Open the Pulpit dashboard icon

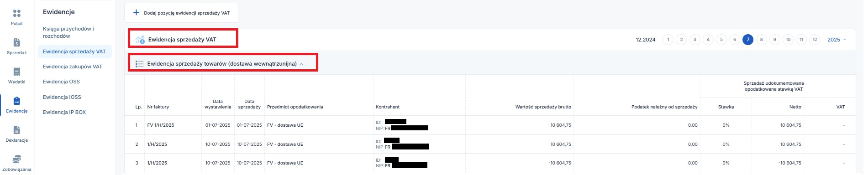(17, 14)
